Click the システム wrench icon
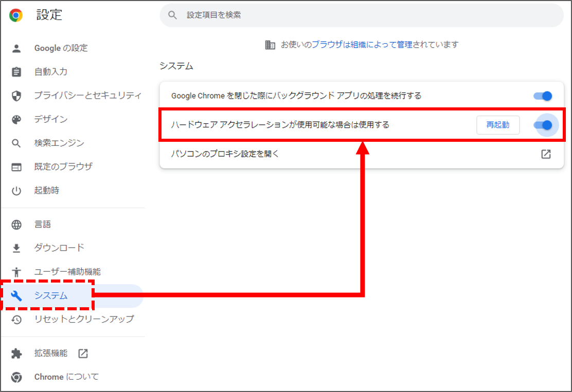 point(17,295)
